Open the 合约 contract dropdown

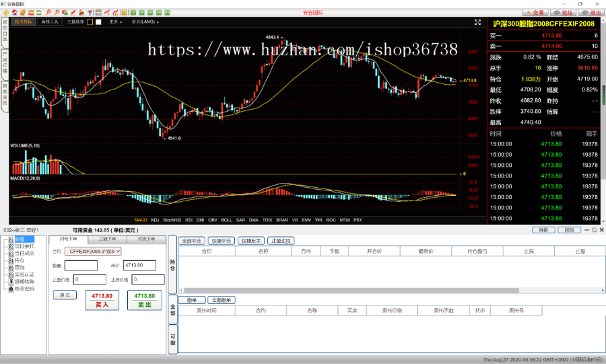[93, 251]
